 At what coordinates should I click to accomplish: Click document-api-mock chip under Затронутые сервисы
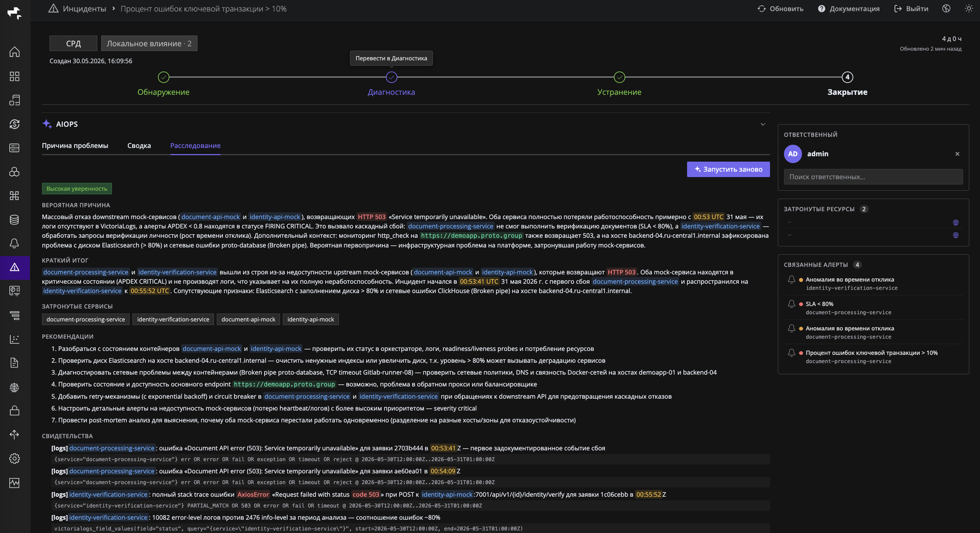click(248, 319)
